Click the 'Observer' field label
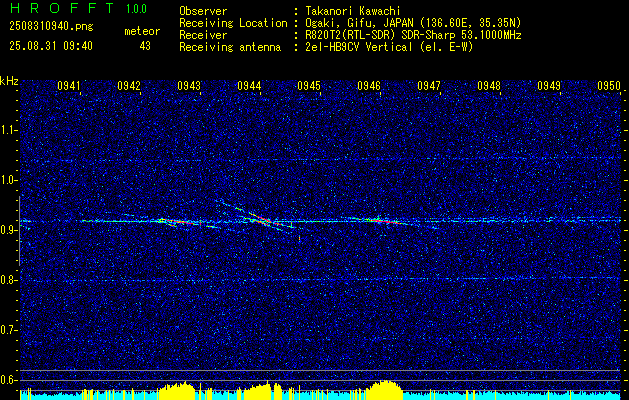The width and height of the screenshot is (629, 400). [x=203, y=11]
